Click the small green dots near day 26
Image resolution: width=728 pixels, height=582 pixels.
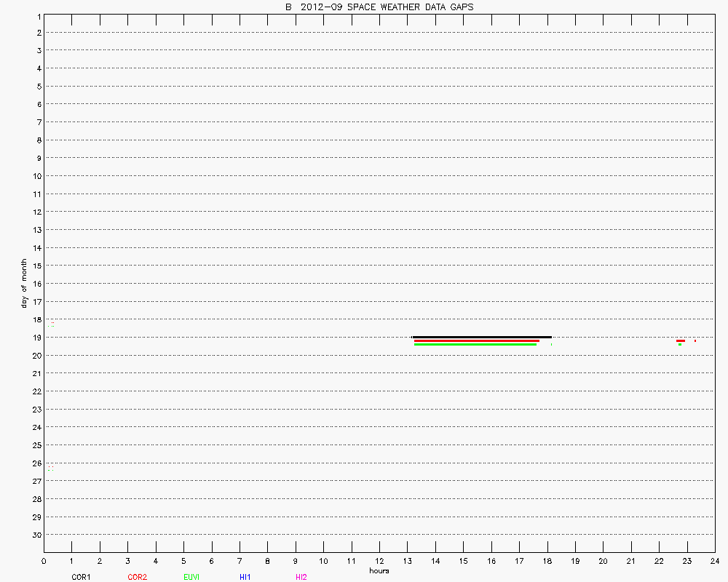[50, 469]
